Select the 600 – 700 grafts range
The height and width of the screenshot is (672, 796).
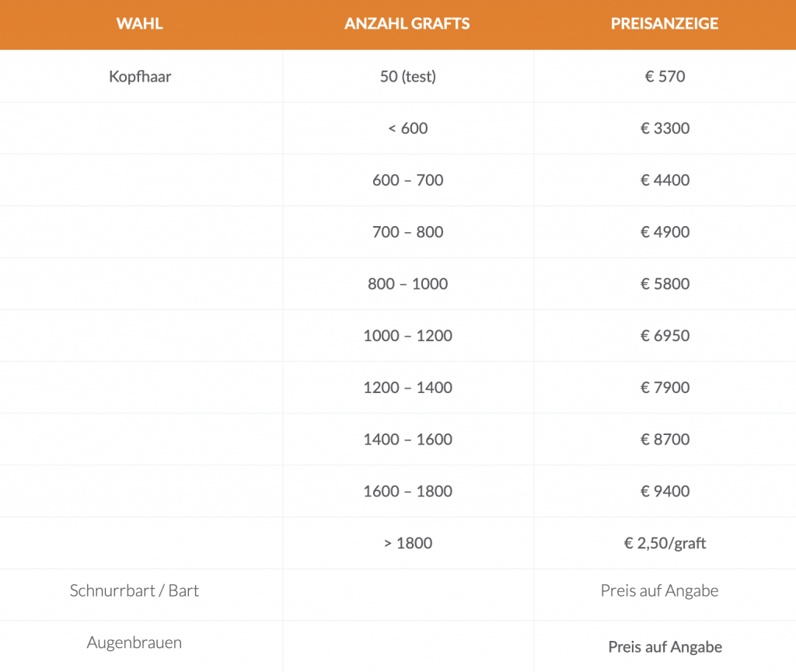pyautogui.click(x=407, y=180)
